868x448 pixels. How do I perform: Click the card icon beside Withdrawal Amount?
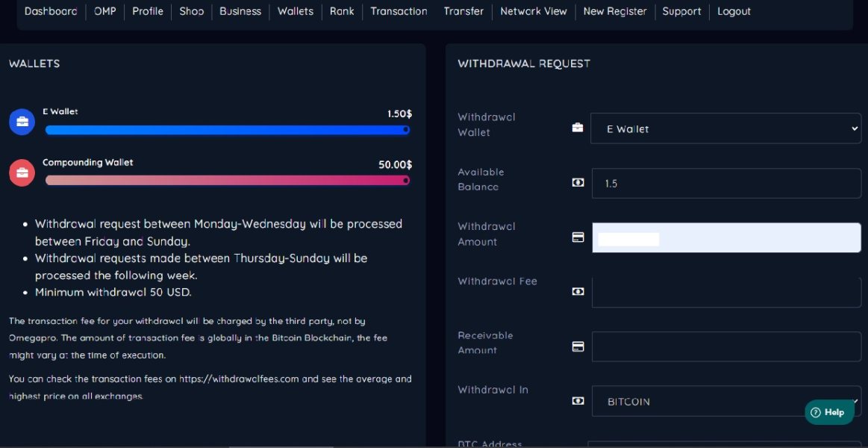pyautogui.click(x=577, y=237)
